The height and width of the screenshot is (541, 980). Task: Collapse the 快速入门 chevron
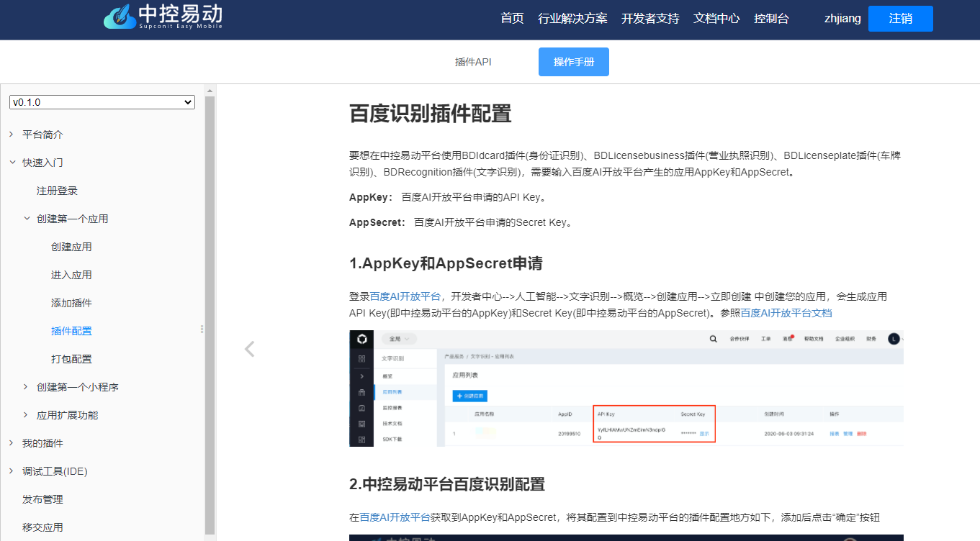click(x=12, y=163)
